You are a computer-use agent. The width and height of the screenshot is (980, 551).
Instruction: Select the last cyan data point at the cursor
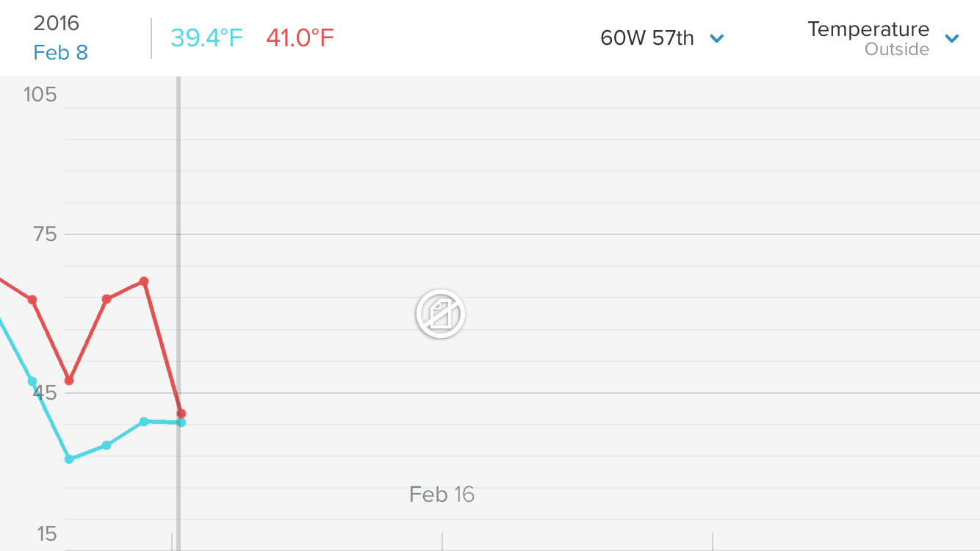(181, 422)
